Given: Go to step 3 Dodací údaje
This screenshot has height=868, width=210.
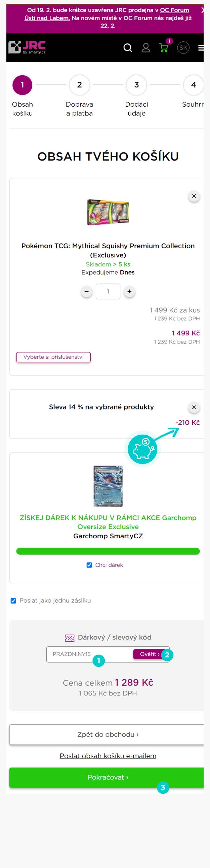Looking at the screenshot, I should tap(137, 96).
